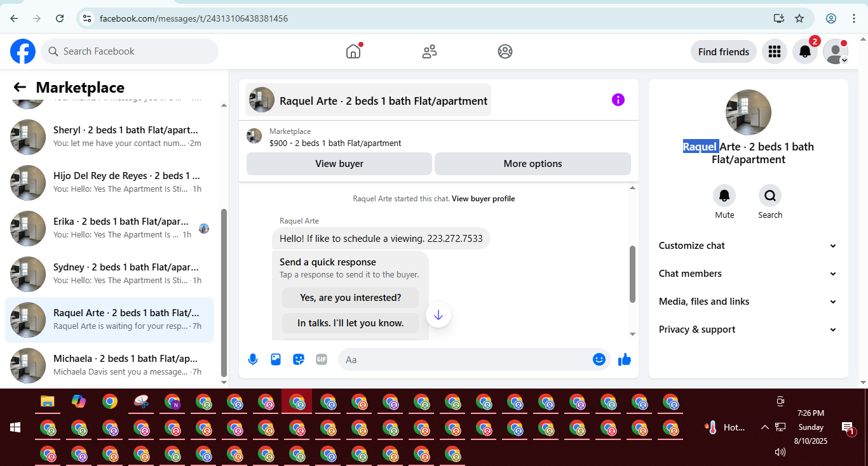Image resolution: width=868 pixels, height=466 pixels.
Task: Open the Chrome three-dot menu
Action: tap(854, 18)
